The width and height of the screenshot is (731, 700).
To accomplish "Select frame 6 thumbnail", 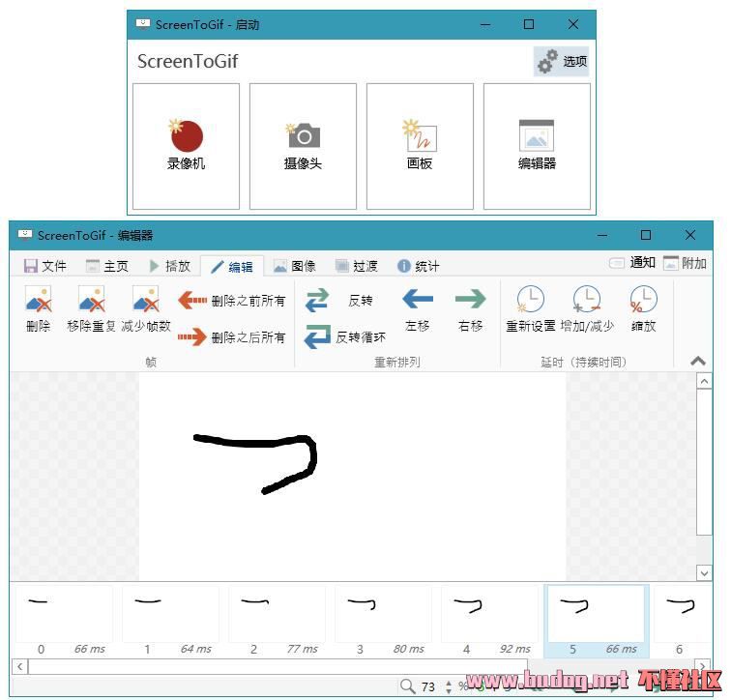I will (x=682, y=622).
